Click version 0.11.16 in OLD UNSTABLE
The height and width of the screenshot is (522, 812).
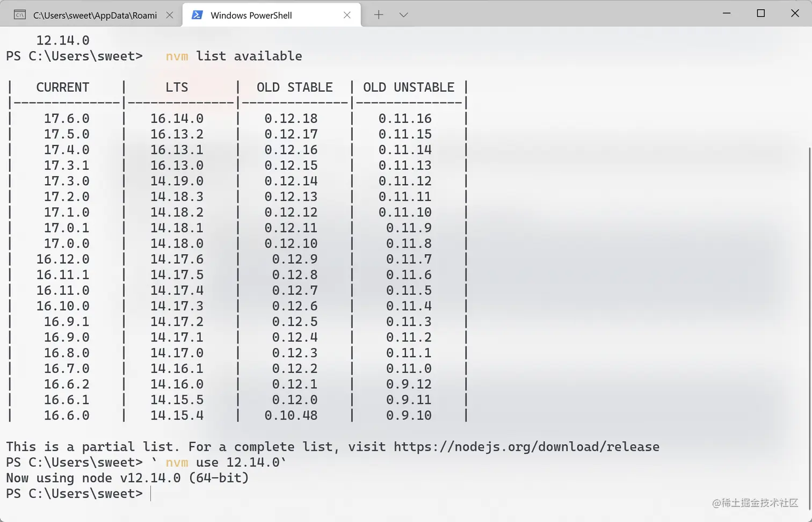click(x=405, y=119)
